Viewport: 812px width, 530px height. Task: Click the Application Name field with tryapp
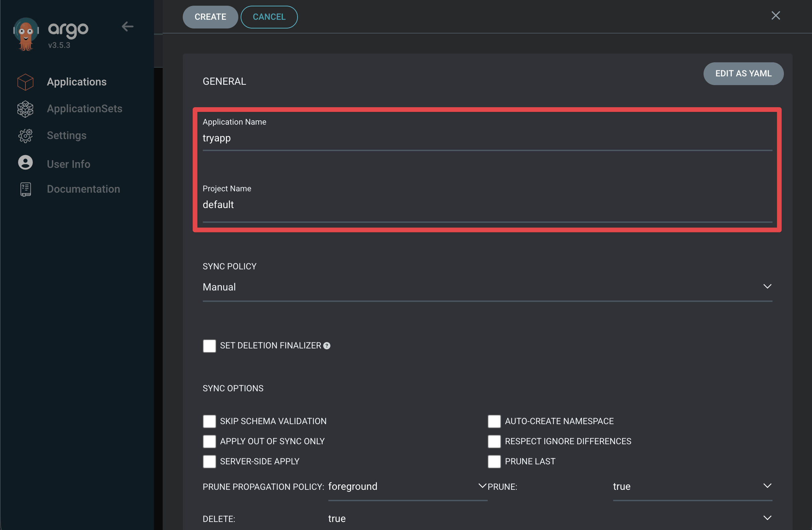(487, 138)
